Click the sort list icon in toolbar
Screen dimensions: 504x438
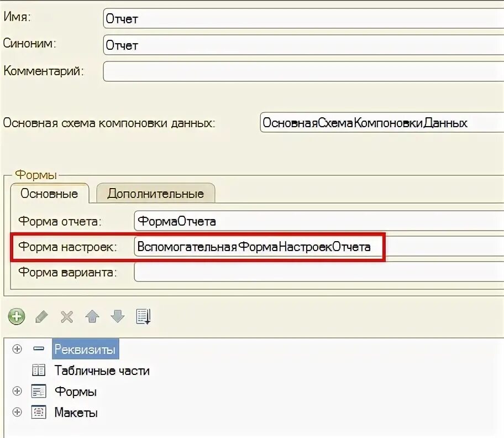pyautogui.click(x=143, y=316)
